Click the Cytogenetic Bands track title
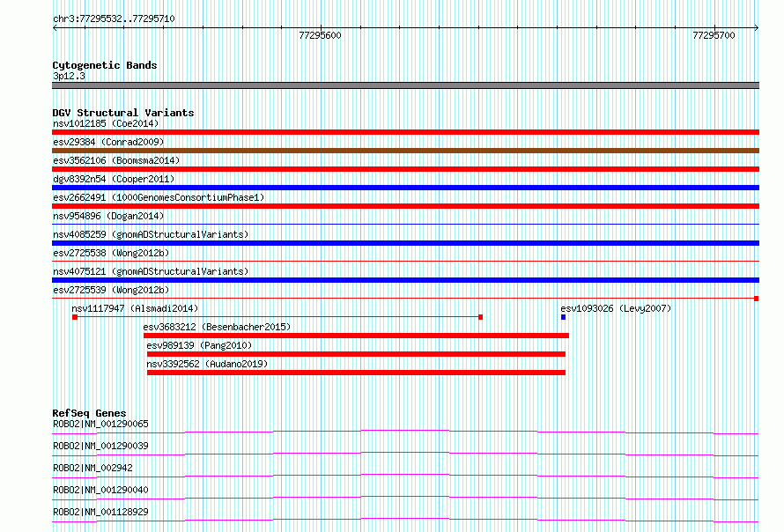784x532 pixels. click(105, 65)
